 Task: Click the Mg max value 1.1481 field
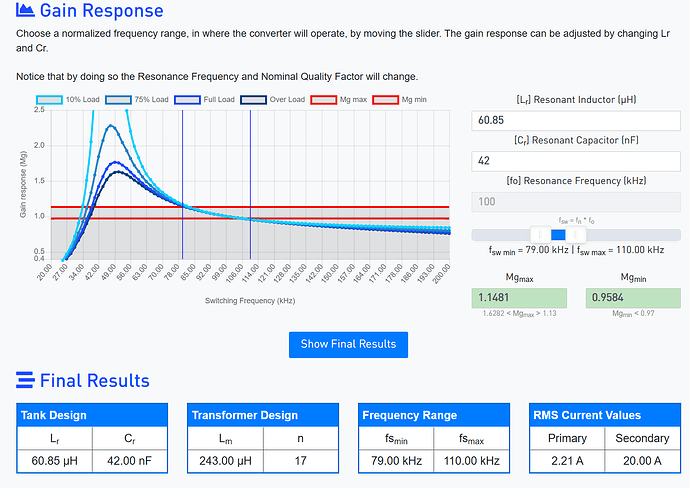pos(519,298)
